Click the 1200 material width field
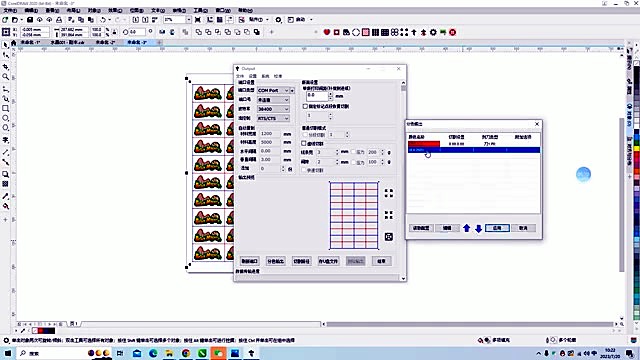Screen dimensions: 640x360 [x=271, y=133]
